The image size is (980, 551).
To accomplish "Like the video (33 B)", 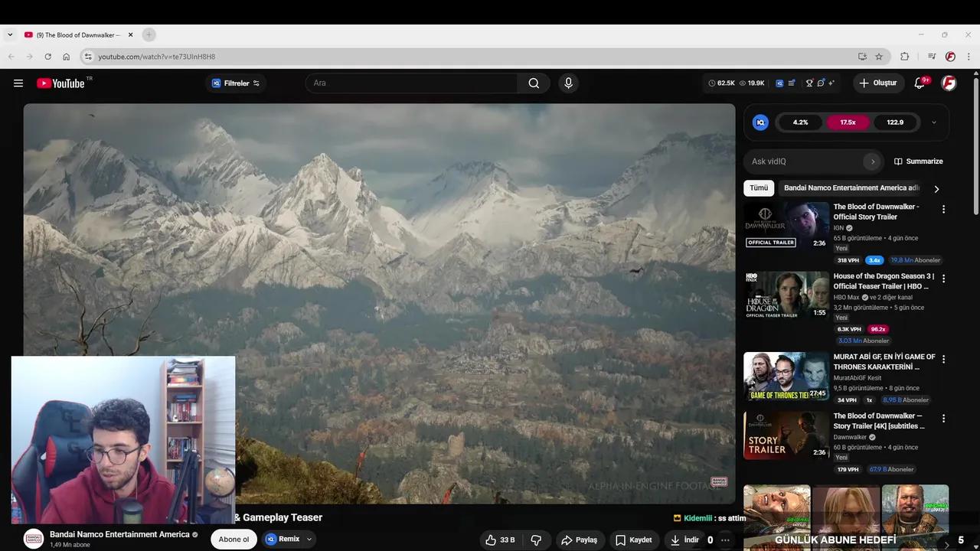I will coord(500,540).
